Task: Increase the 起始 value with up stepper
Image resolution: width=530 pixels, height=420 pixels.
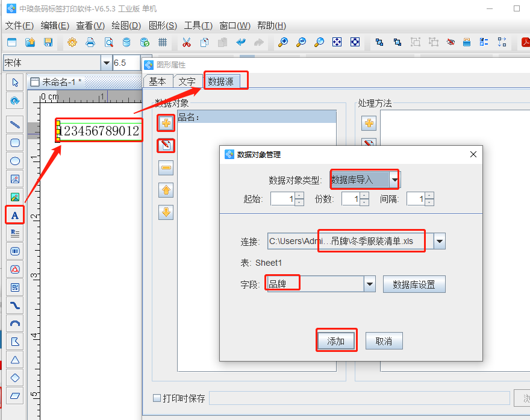Action: tap(299, 196)
